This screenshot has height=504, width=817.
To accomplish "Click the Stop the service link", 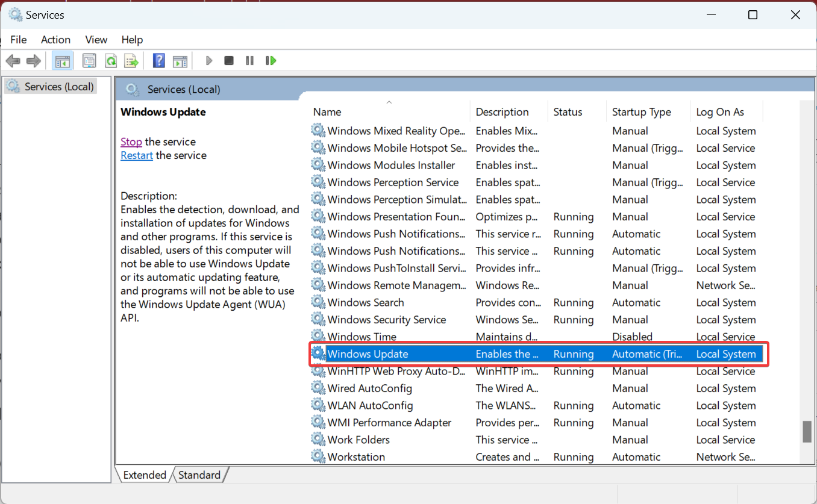I will (131, 142).
